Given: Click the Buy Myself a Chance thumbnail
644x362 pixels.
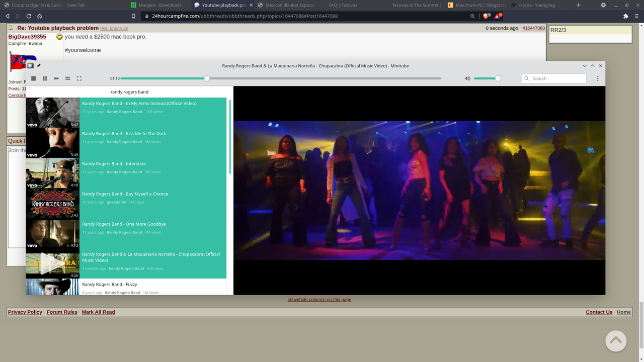Looking at the screenshot, I should pos(52,203).
